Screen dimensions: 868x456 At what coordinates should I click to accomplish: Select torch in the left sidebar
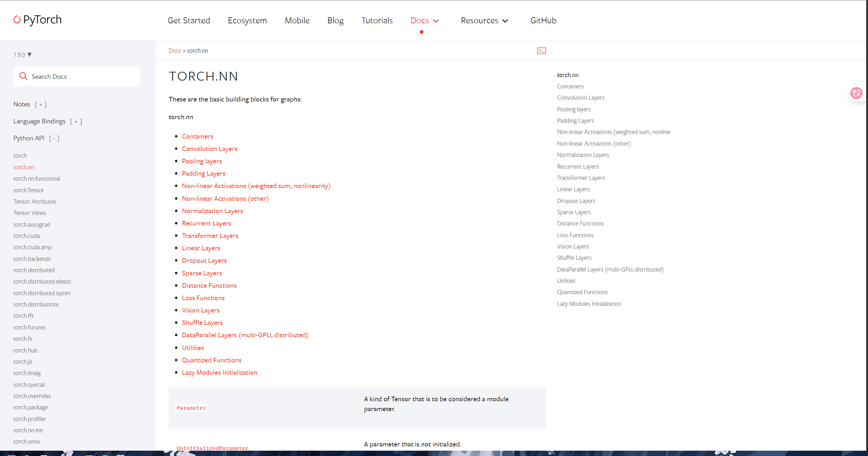(x=20, y=156)
